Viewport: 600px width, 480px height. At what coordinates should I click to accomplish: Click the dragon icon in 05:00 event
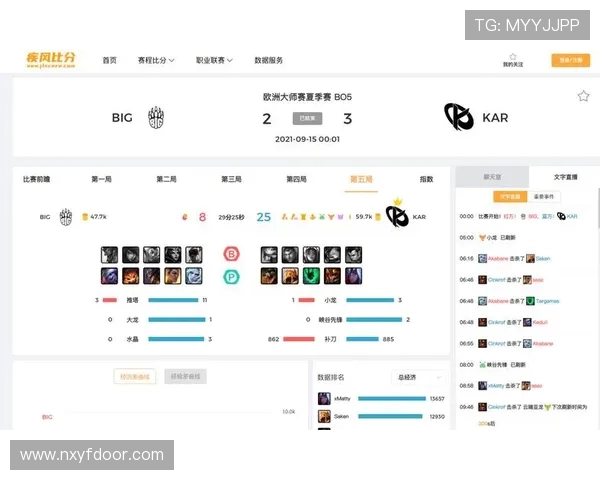(482, 238)
